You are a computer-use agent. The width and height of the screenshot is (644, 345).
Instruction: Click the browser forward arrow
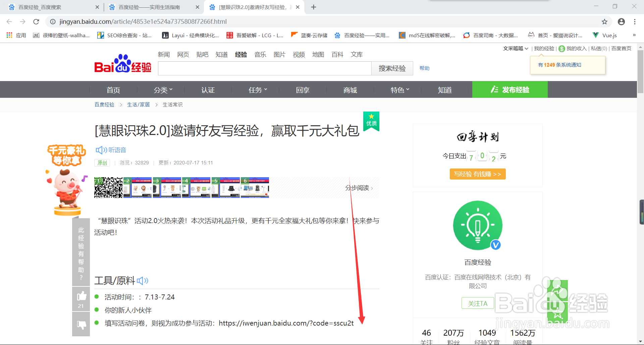tap(22, 22)
